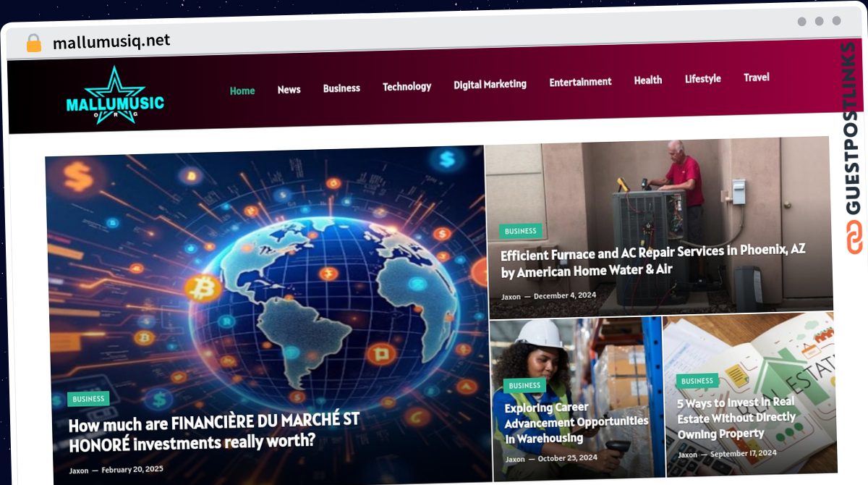Click the real estate book thumbnail
The image size is (868, 485).
(749, 394)
